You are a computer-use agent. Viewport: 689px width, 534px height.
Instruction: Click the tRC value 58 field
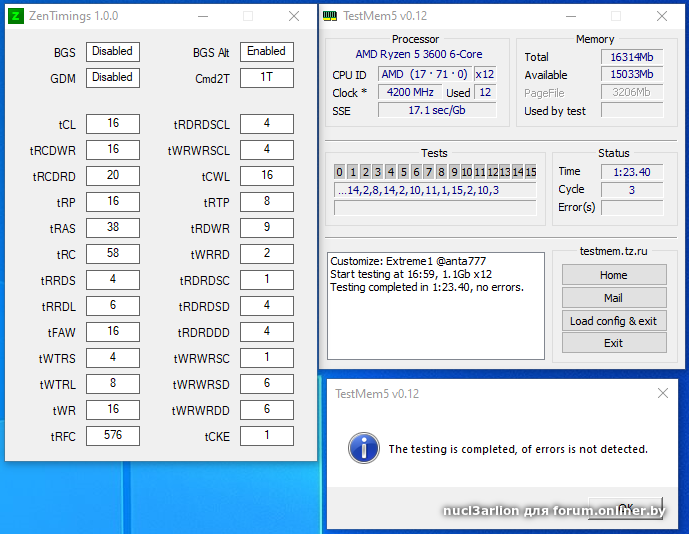click(x=113, y=254)
